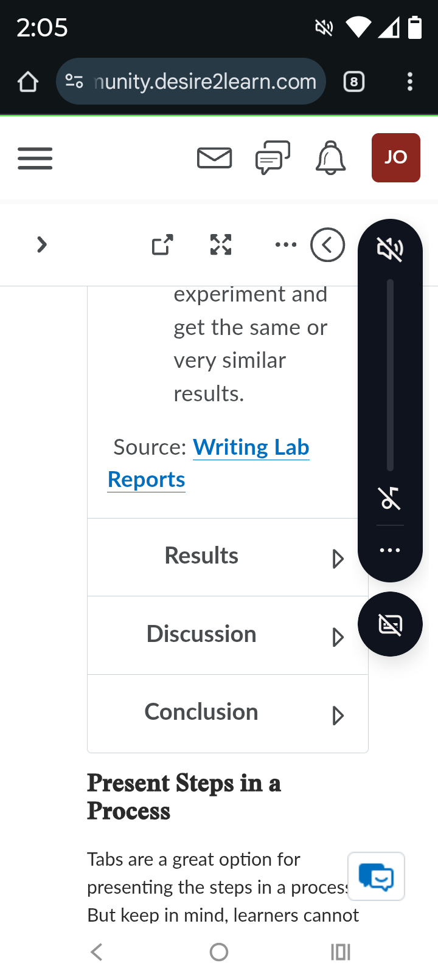Open the message alerts envelope icon

click(x=215, y=158)
